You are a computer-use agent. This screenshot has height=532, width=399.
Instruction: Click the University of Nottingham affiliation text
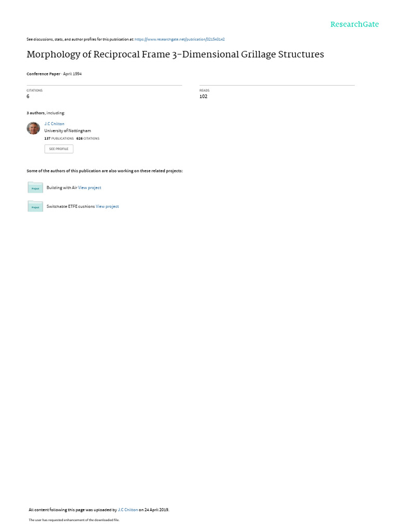pos(68,130)
